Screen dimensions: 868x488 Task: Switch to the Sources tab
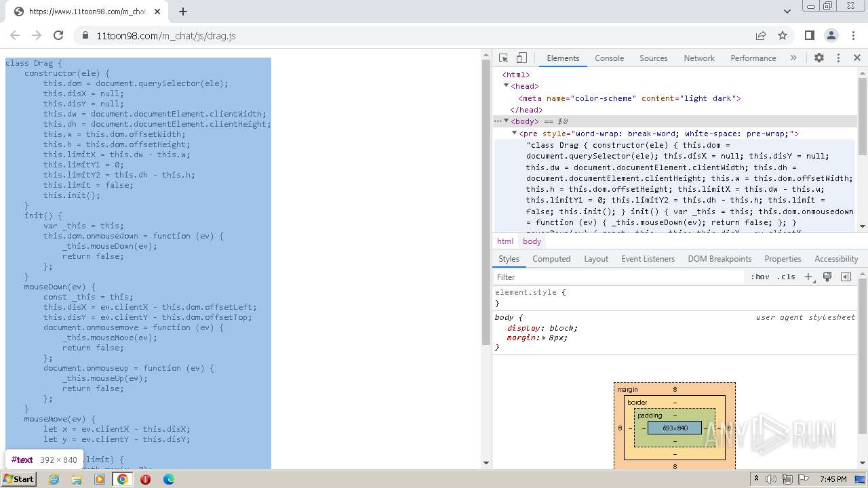tap(654, 58)
